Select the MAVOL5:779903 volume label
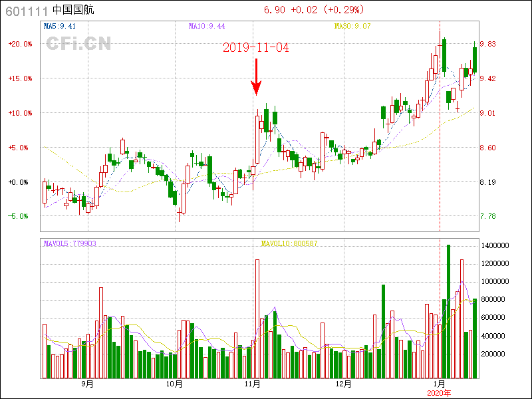 tap(70, 243)
